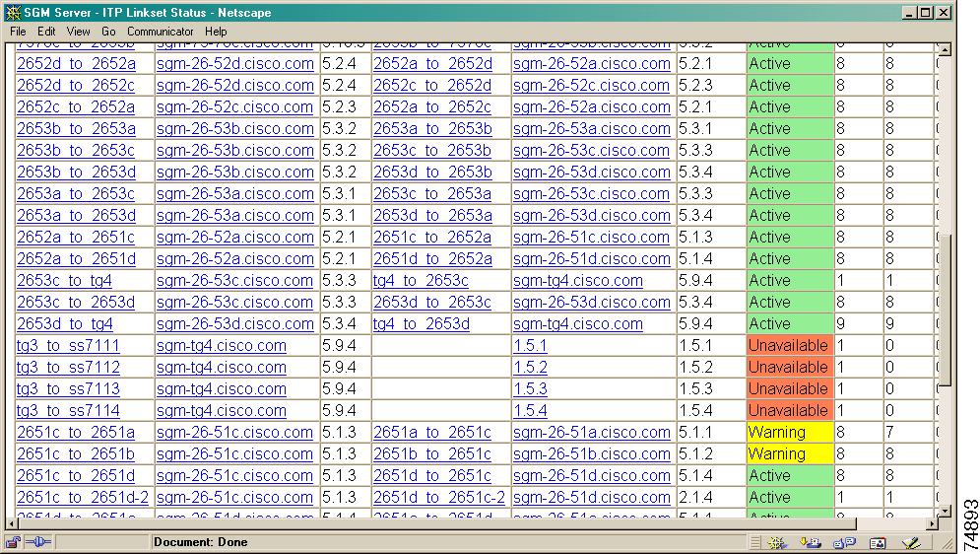Open the View menu
Viewport: 980px width, 554px height.
[78, 32]
